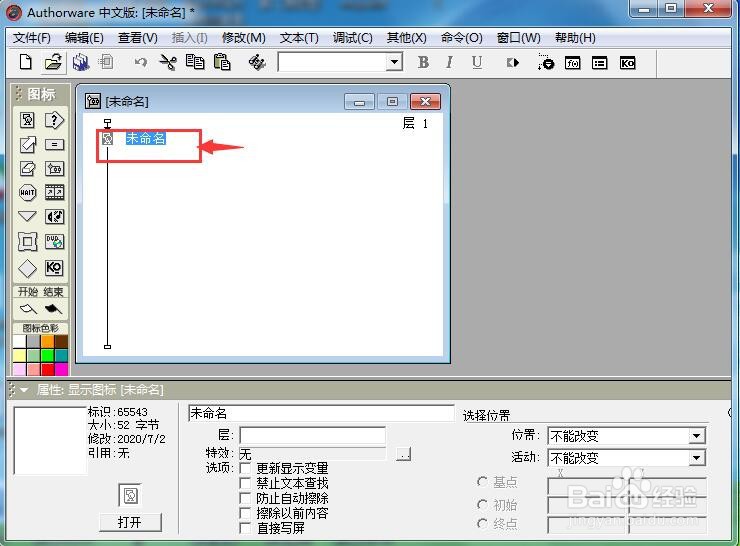The height and width of the screenshot is (546, 740).
Task: Click the 层 input field
Action: pos(312,435)
